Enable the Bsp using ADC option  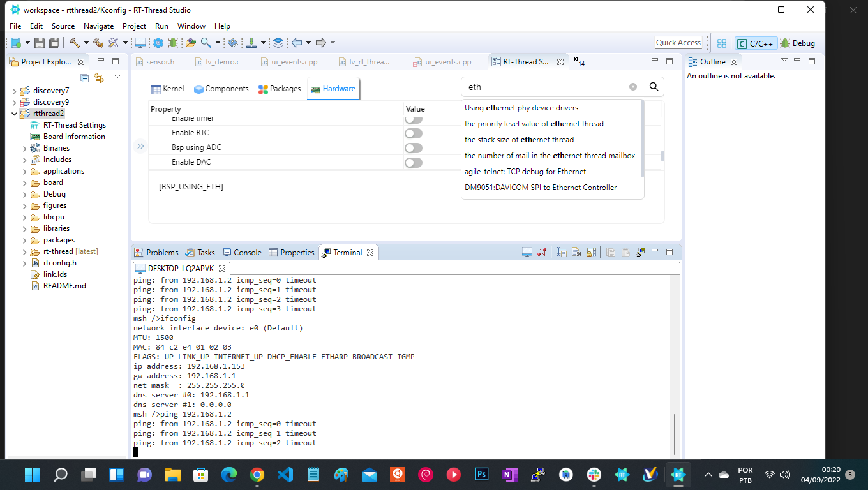click(x=413, y=147)
